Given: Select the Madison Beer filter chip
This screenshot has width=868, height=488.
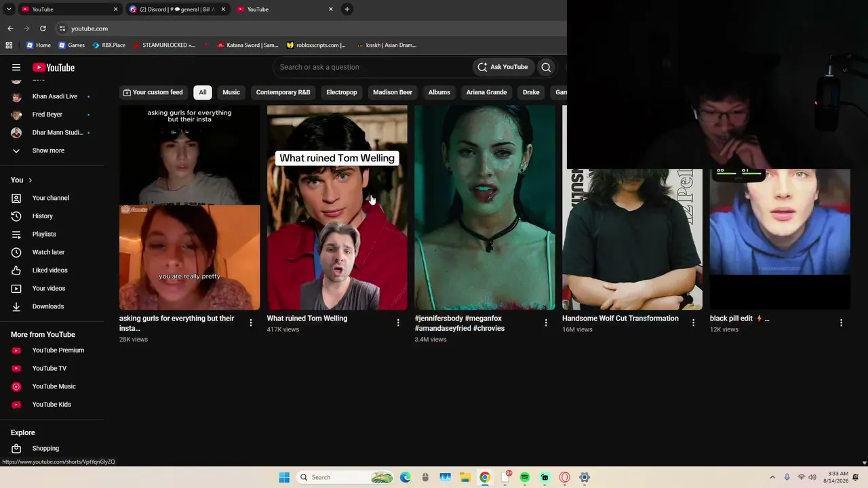Looking at the screenshot, I should coord(393,92).
